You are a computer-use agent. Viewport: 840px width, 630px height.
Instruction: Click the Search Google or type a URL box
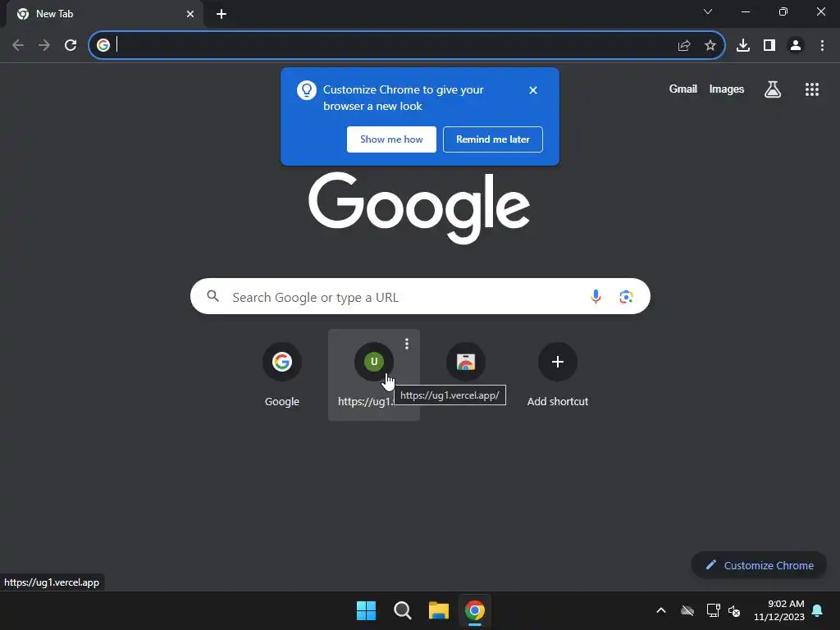(421, 296)
